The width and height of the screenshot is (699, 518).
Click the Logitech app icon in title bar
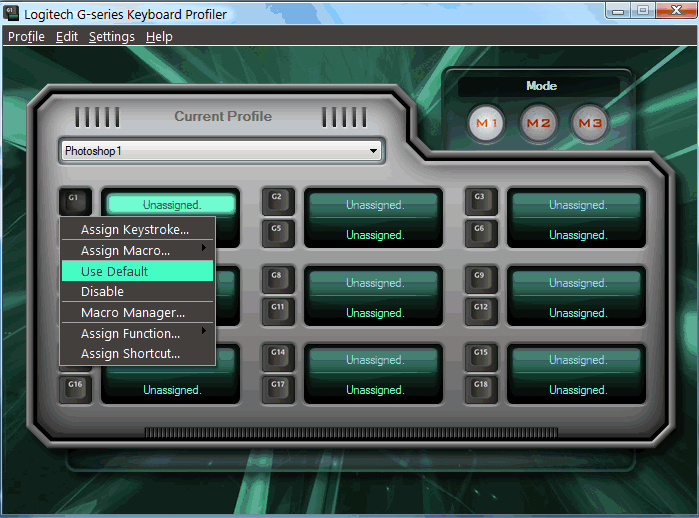click(x=11, y=13)
